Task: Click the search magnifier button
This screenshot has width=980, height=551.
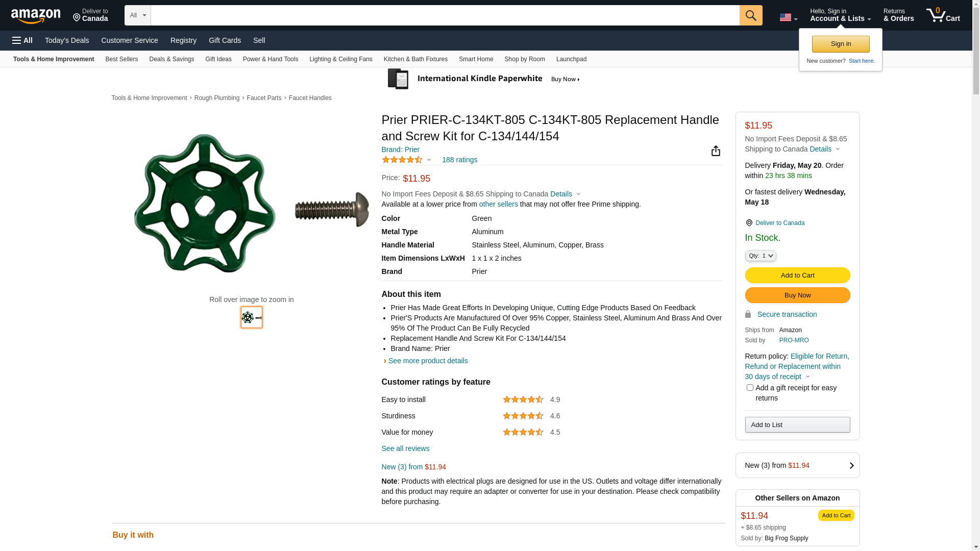Action: click(x=751, y=15)
